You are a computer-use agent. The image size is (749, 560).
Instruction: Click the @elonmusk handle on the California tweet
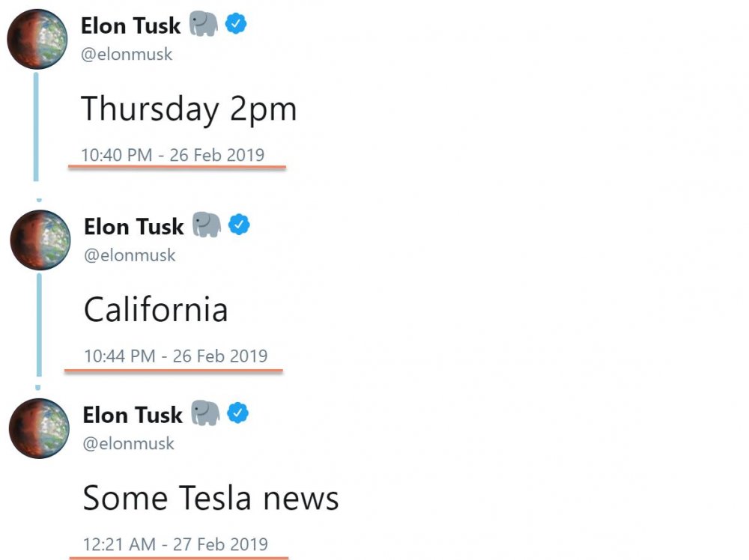130,255
